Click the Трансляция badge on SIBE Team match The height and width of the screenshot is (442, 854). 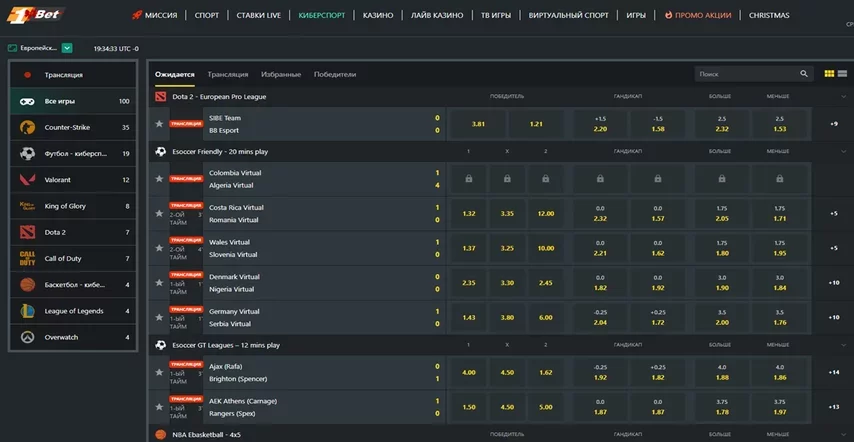click(186, 124)
